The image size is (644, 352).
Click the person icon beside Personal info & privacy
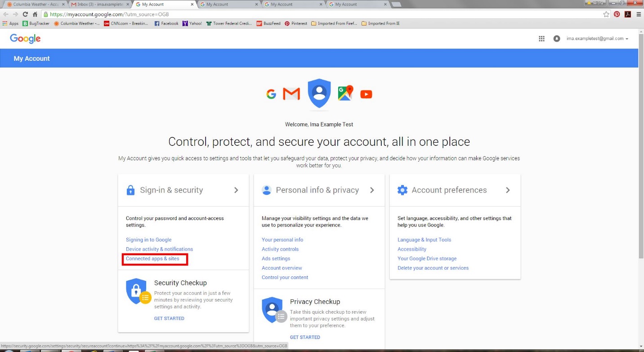(267, 190)
